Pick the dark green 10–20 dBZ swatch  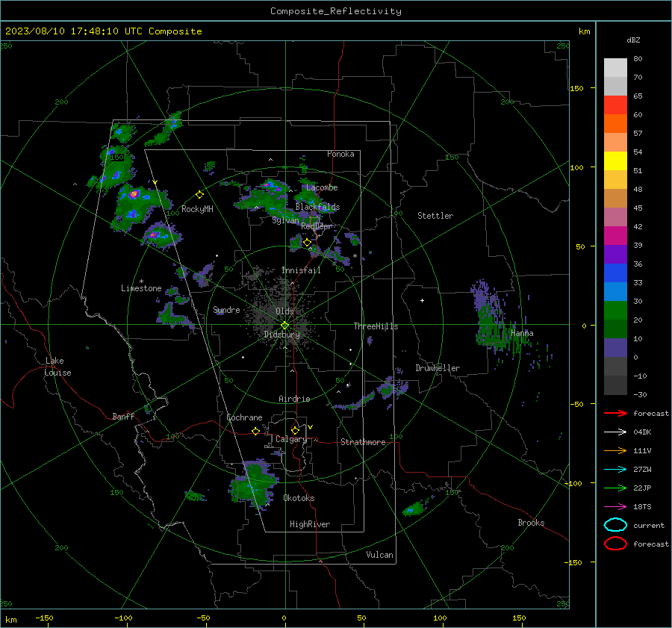615,329
